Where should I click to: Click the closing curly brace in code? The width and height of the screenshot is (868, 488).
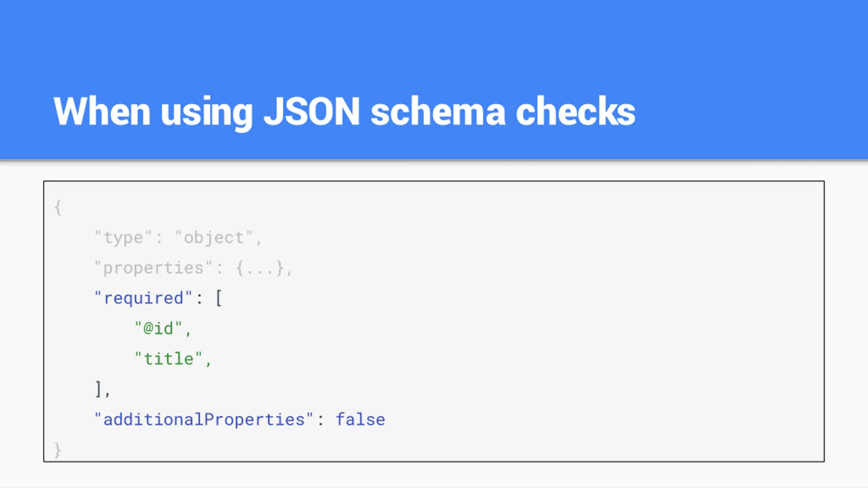pyautogui.click(x=58, y=450)
